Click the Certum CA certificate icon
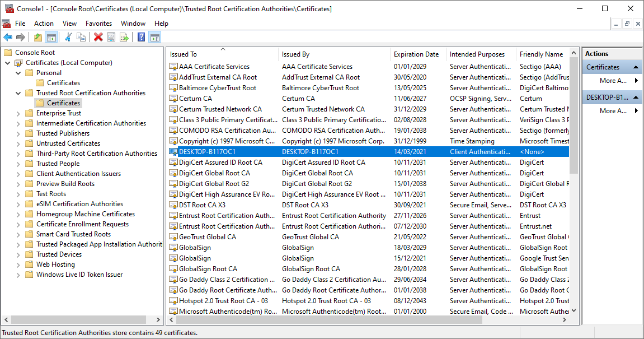Screen dimensions: 644x339 tap(173, 99)
